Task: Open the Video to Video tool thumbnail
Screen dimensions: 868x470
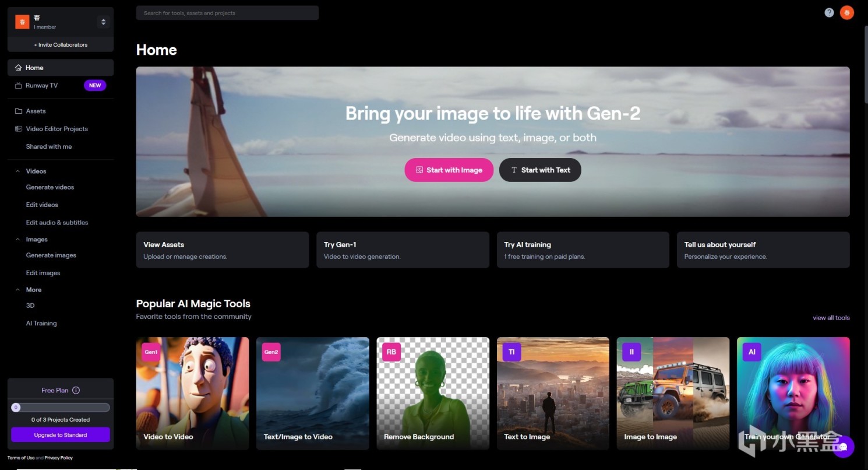Action: click(192, 394)
